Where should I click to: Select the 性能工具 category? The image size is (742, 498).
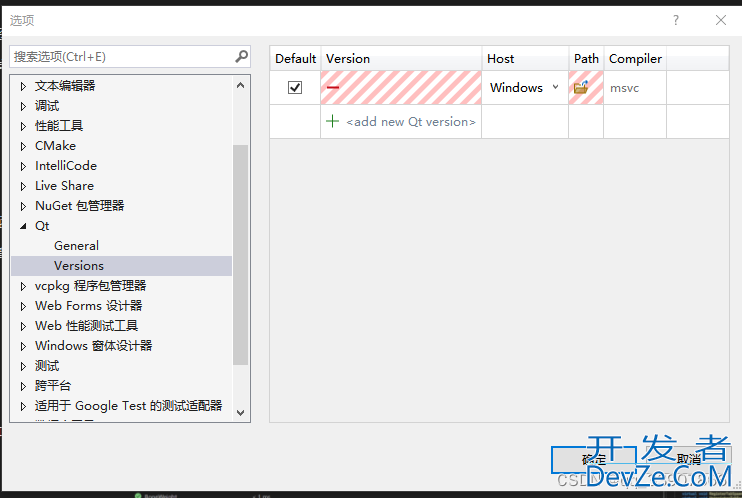point(59,125)
